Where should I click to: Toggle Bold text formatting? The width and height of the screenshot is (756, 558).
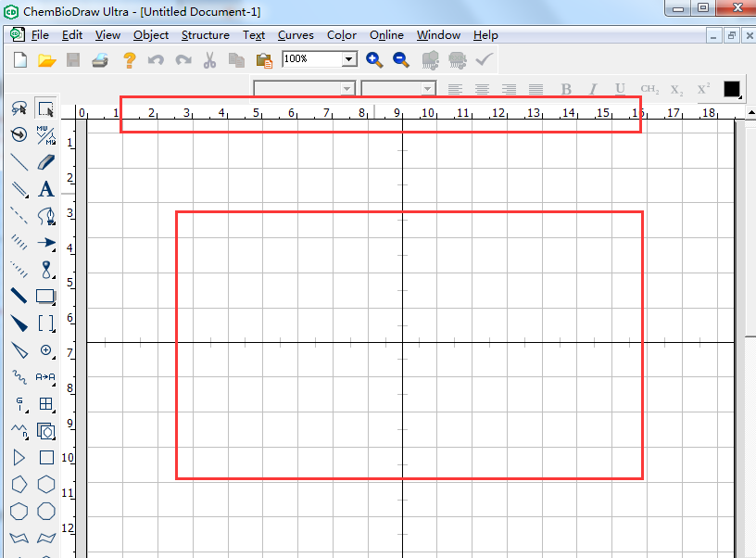566,89
